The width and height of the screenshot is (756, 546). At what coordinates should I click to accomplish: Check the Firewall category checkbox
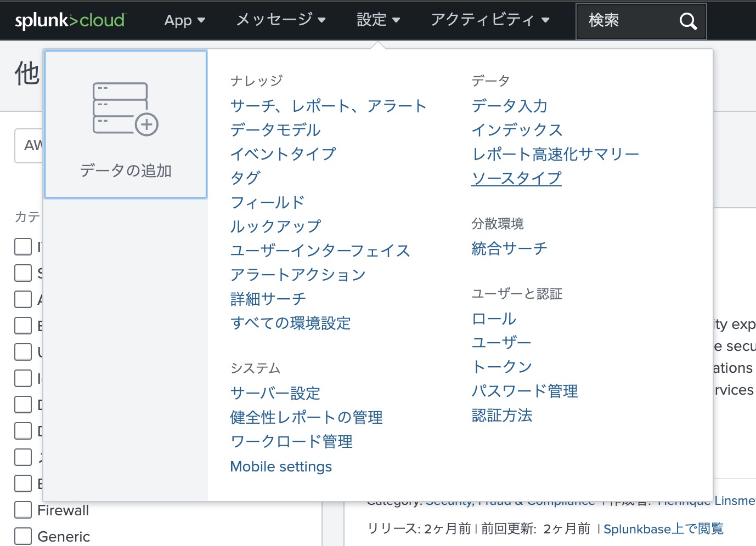(x=22, y=509)
